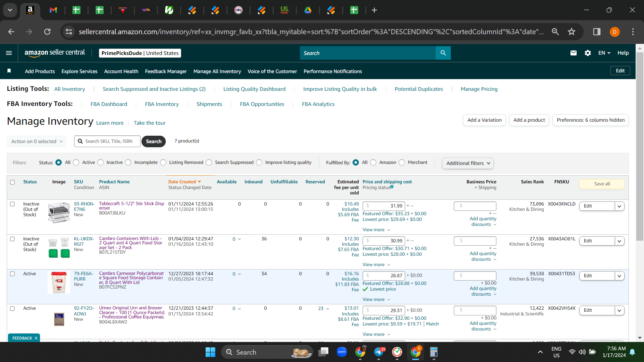Click the page vertical scrollbar
644x362 pixels.
[640, 146]
